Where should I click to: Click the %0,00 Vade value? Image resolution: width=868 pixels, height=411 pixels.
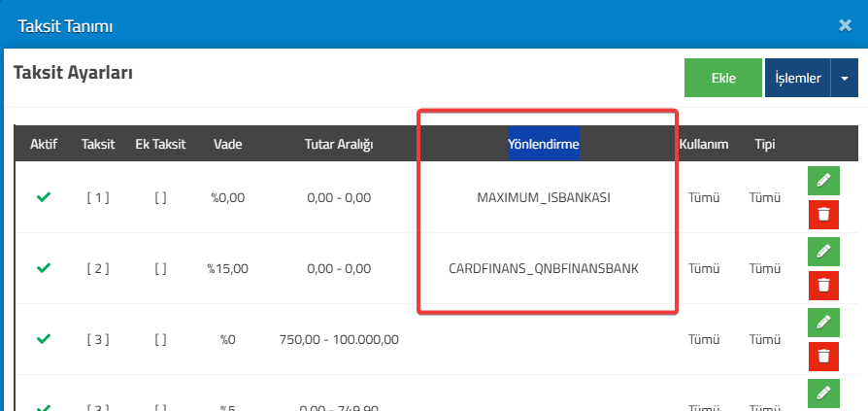pos(227,198)
